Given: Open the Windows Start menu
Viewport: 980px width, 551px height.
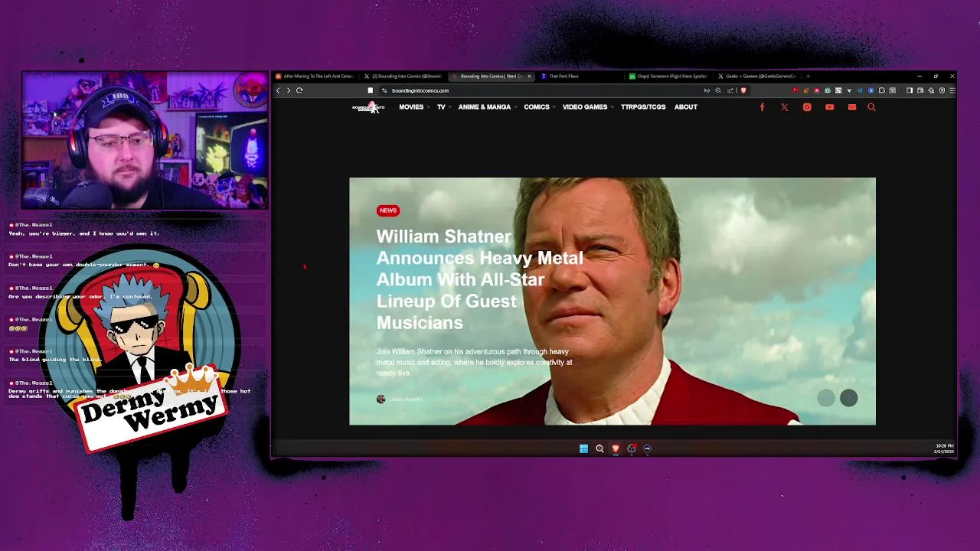Looking at the screenshot, I should (583, 448).
